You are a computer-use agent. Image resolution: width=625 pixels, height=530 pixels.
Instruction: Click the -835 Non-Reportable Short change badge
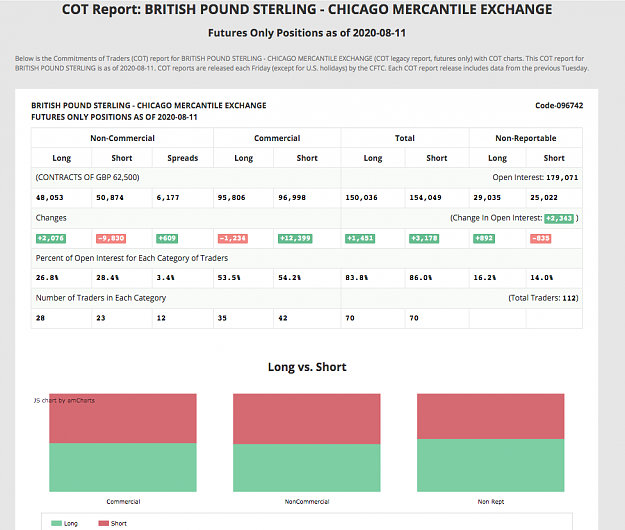point(540,238)
